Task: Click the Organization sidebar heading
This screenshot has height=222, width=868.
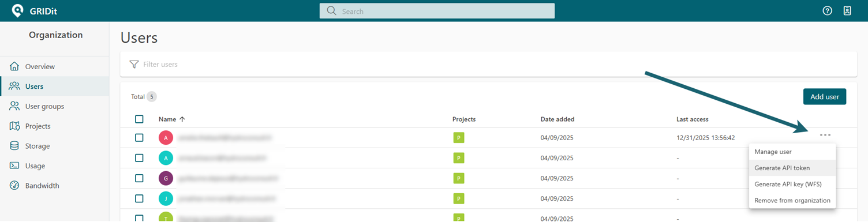Action: (x=55, y=35)
